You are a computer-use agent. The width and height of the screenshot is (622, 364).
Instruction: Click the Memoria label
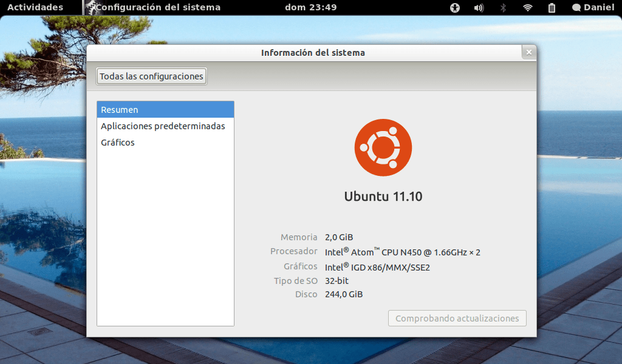coord(299,237)
